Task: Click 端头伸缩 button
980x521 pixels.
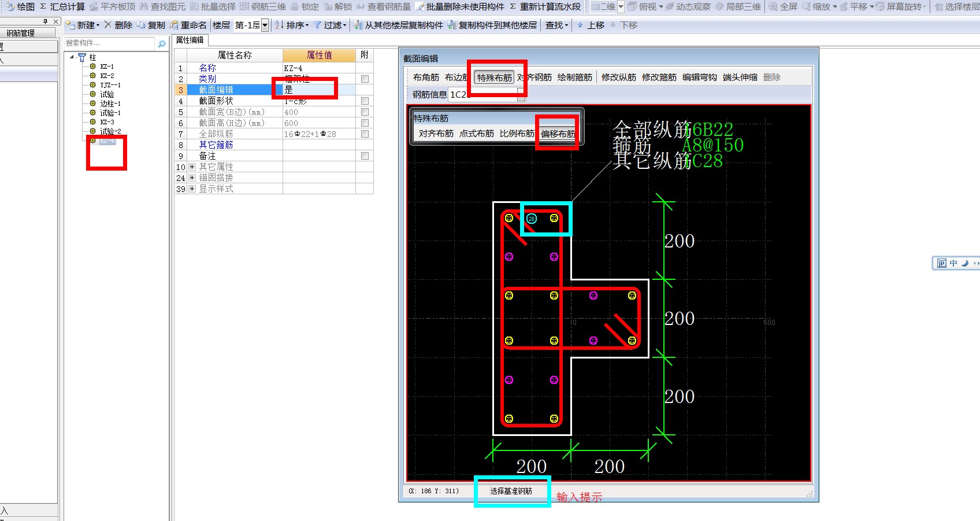Action: click(x=740, y=77)
